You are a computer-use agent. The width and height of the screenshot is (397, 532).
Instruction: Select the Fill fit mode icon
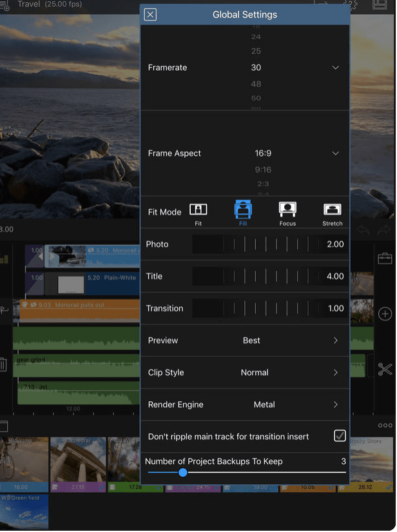coord(244,210)
